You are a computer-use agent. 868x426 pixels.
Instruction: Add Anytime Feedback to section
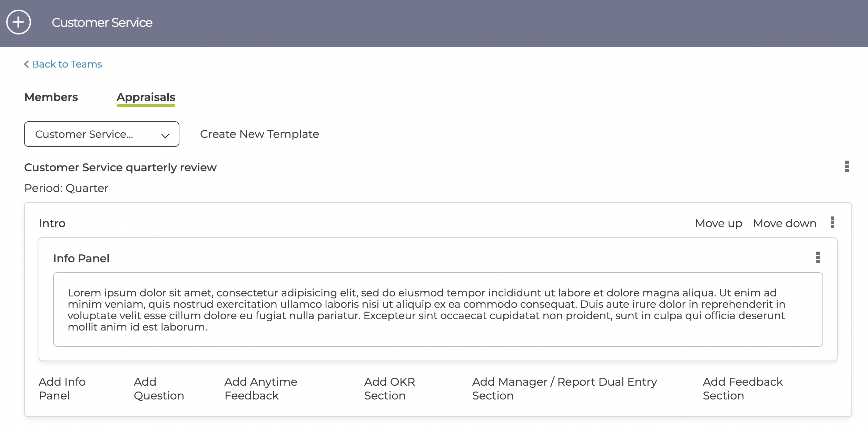pyautogui.click(x=261, y=388)
